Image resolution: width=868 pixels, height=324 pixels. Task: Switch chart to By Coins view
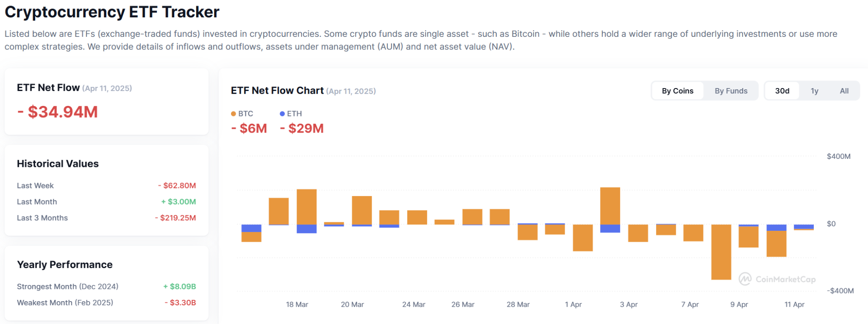pos(677,91)
